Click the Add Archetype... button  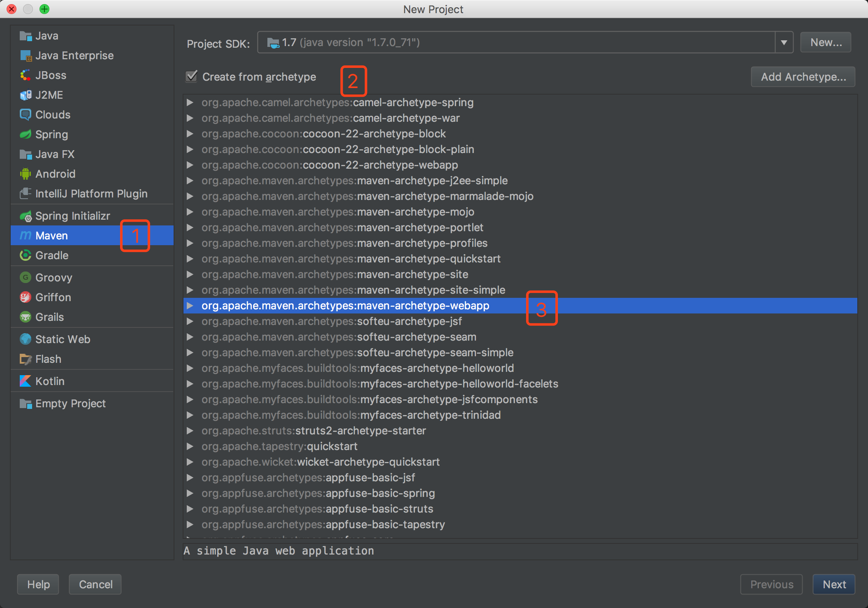pyautogui.click(x=803, y=77)
